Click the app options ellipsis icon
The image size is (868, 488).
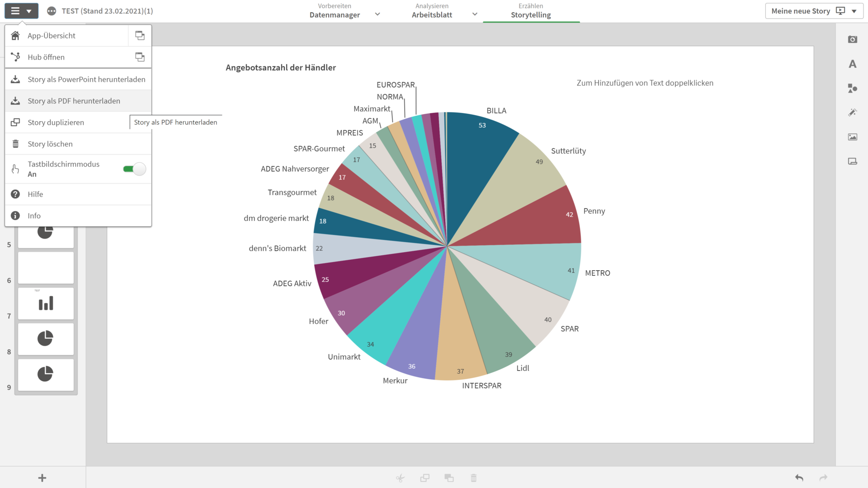point(52,11)
